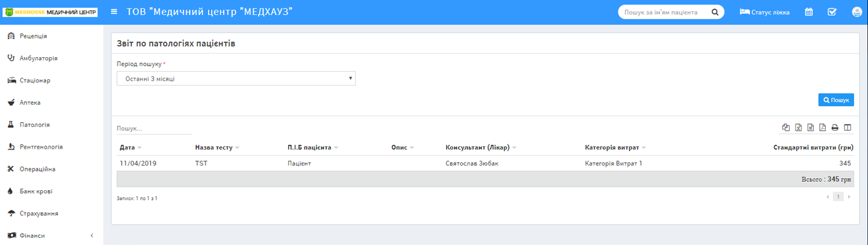Expand the Фінанси sidebar section

tap(52, 235)
